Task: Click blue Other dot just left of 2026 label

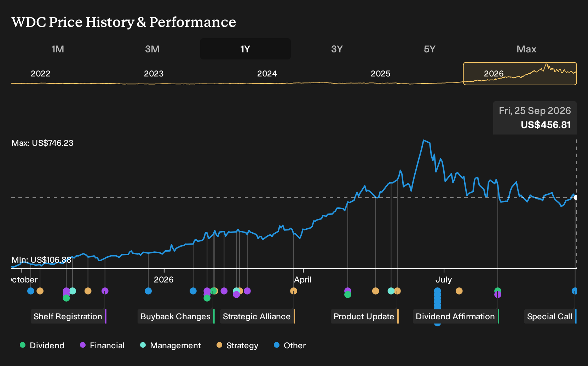Action: point(148,291)
